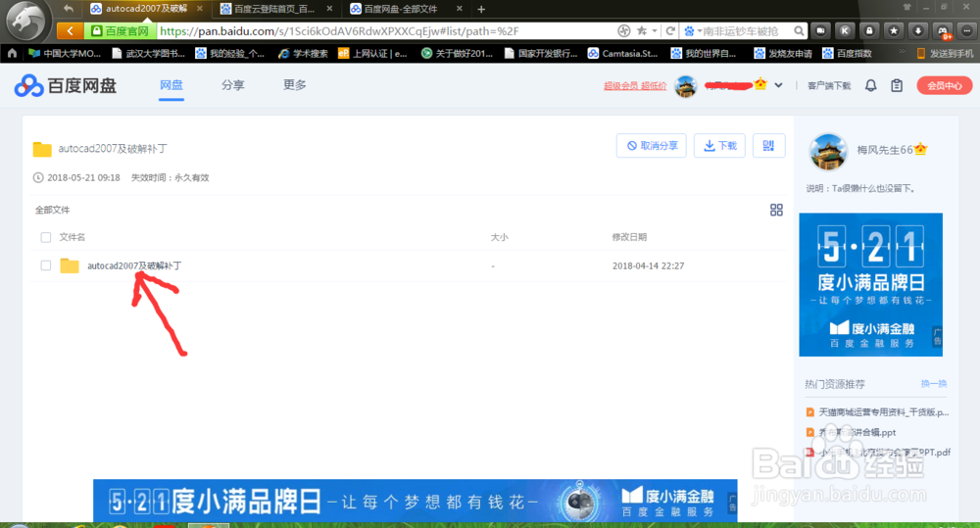Open the browser downloads arrow icon
980x528 pixels.
pos(918,30)
